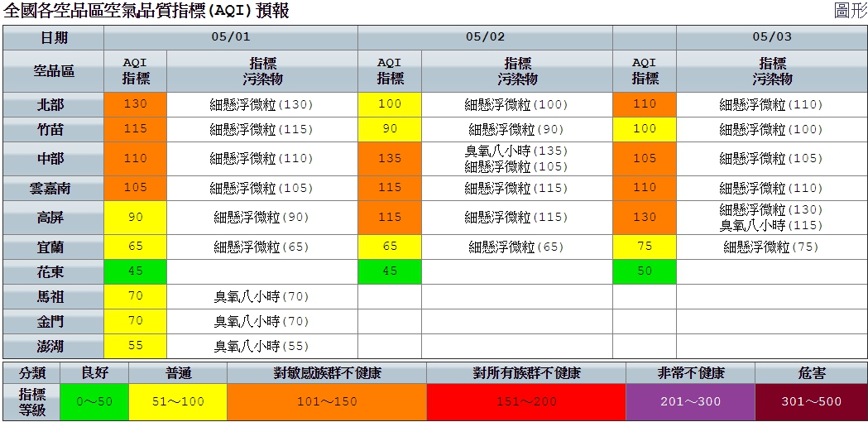Select the 花東 row header
Viewport: 868px width, 422px height.
coord(54,272)
